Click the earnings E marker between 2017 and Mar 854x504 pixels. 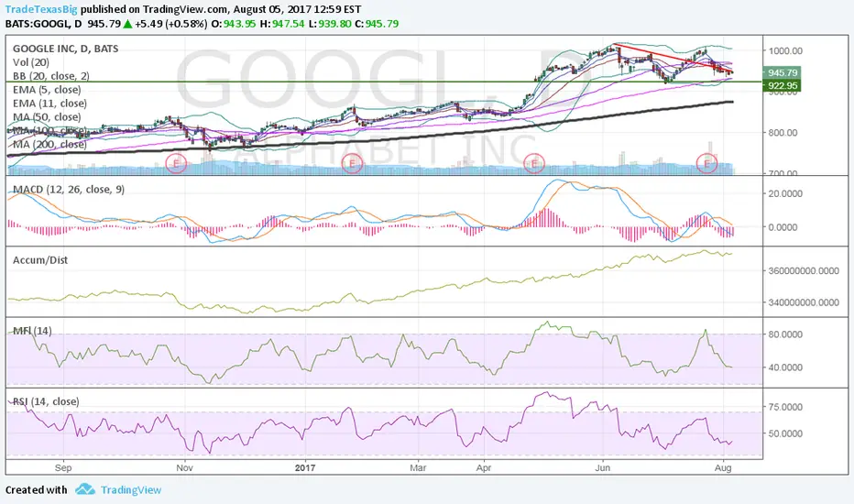pos(353,163)
